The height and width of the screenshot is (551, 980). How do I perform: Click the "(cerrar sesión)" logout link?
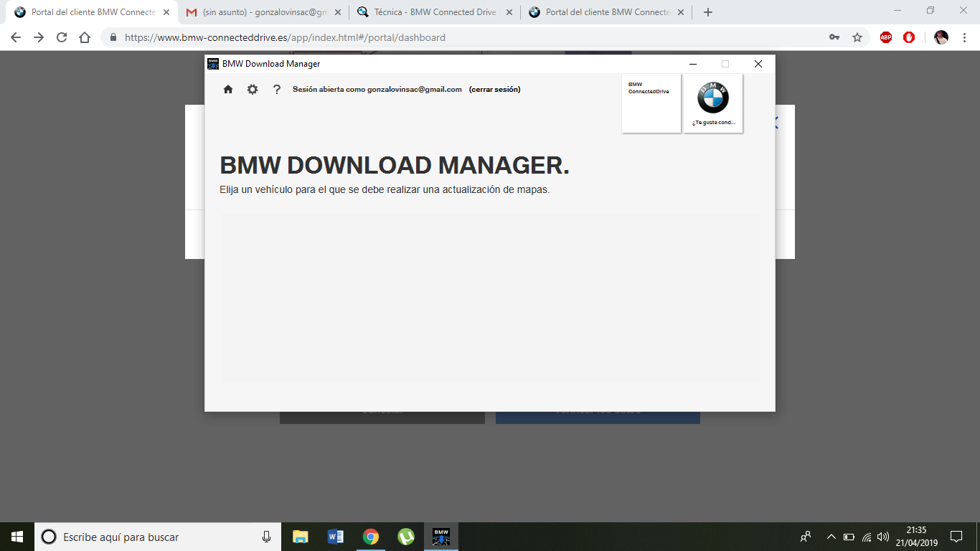[495, 89]
